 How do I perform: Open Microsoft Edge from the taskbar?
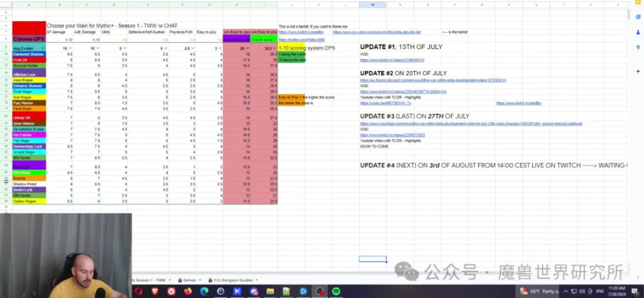[x=204, y=291]
